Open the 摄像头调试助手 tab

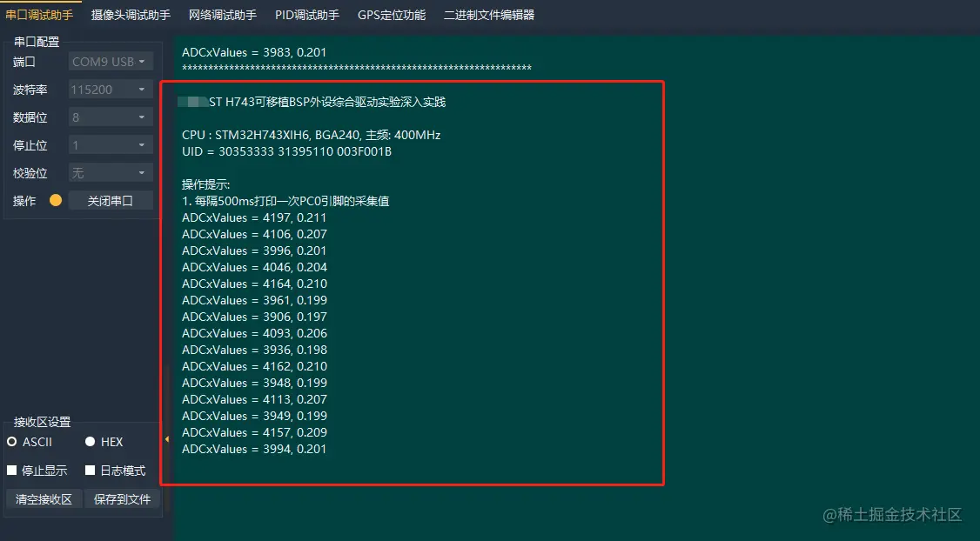[131, 15]
